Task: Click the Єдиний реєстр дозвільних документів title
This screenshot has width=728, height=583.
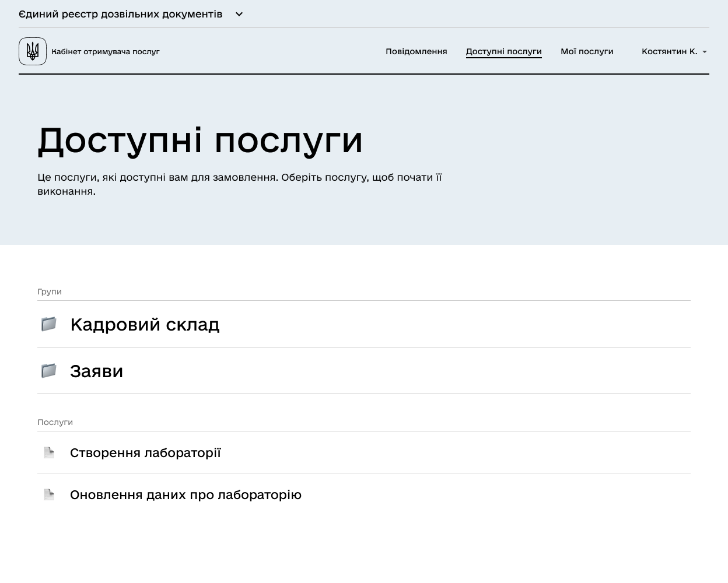Action: [x=120, y=14]
